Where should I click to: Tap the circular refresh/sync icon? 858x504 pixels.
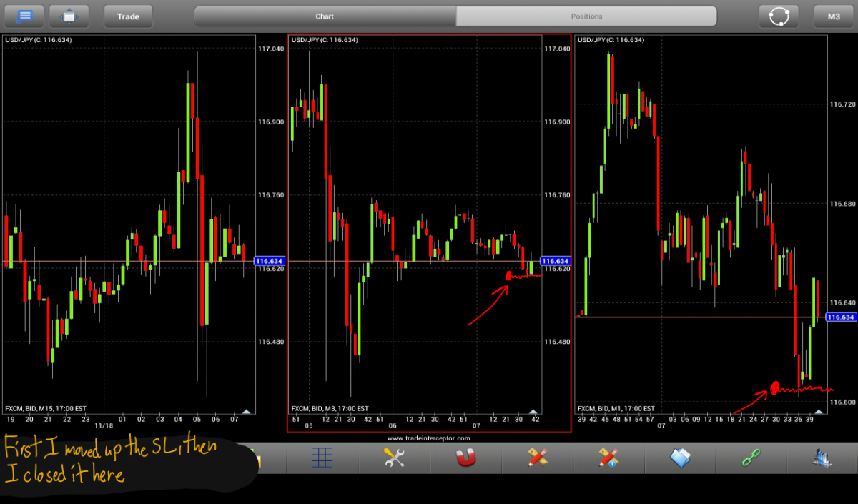pyautogui.click(x=779, y=16)
